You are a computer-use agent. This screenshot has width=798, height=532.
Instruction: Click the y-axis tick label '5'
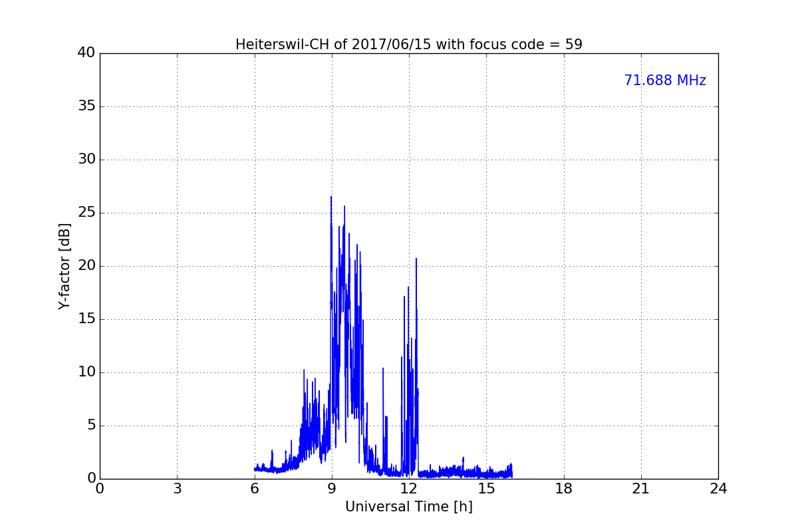coord(91,426)
